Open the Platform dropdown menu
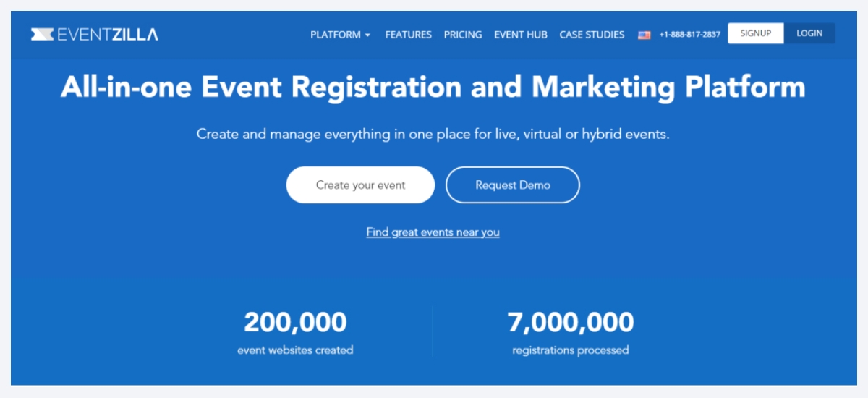This screenshot has width=868, height=398. 340,34
